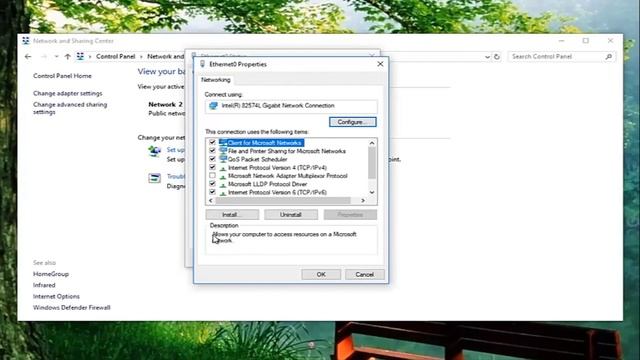Screen dimensions: 640x360
Task: Uncheck Client for Microsoft Networks checkbox
Action: point(212,142)
